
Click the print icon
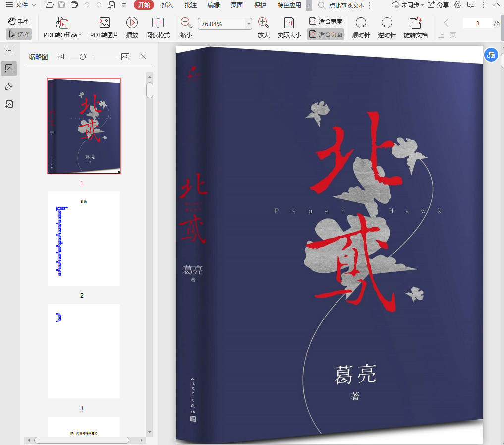point(74,5)
